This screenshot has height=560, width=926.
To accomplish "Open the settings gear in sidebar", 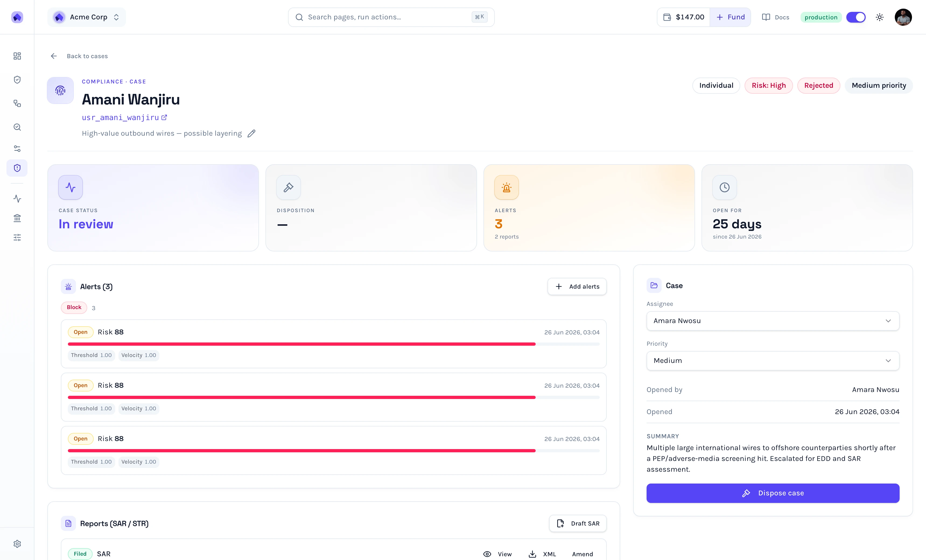I will 17,544.
